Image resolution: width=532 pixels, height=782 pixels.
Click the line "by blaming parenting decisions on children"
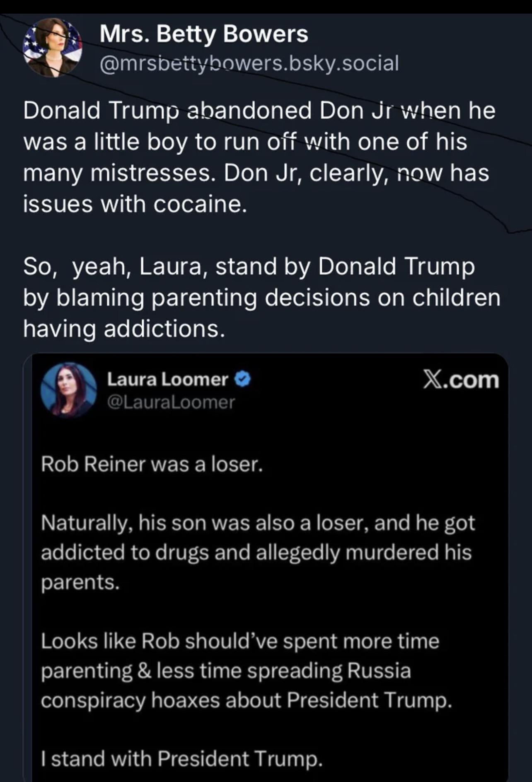click(261, 298)
